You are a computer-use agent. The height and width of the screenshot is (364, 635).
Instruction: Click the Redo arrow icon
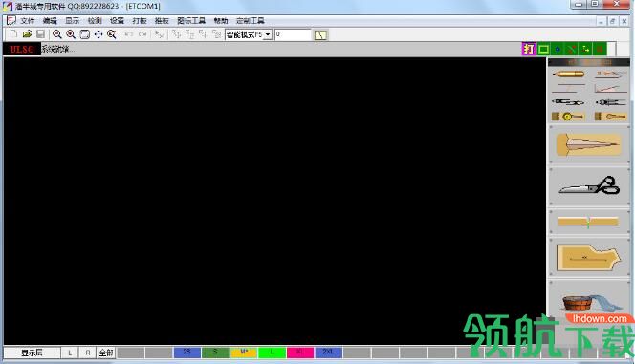pyautogui.click(x=142, y=34)
